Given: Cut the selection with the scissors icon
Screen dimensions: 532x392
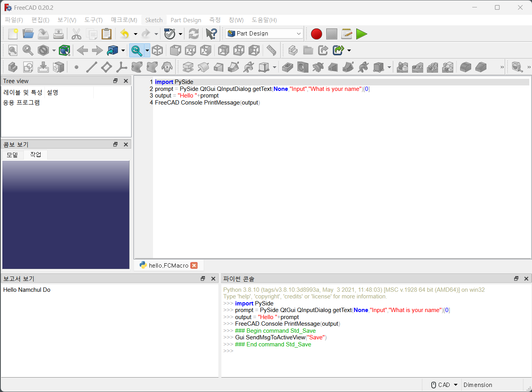Looking at the screenshot, I should (x=77, y=34).
